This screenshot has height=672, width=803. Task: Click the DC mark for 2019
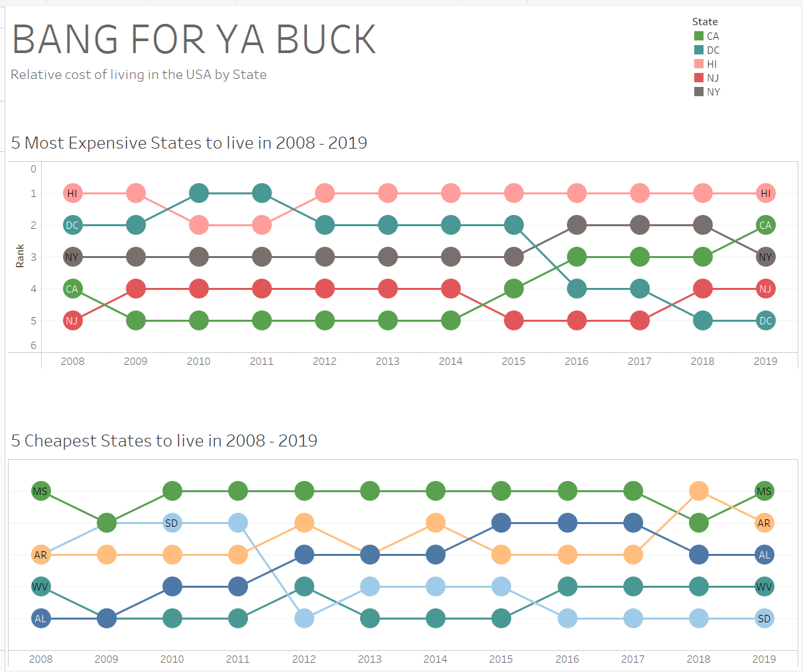pos(765,321)
